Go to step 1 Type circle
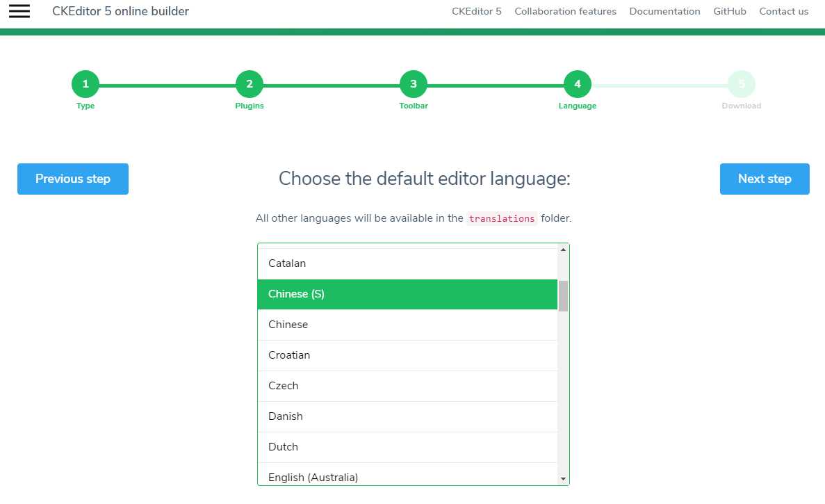Image resolution: width=825 pixels, height=504 pixels. [x=85, y=85]
